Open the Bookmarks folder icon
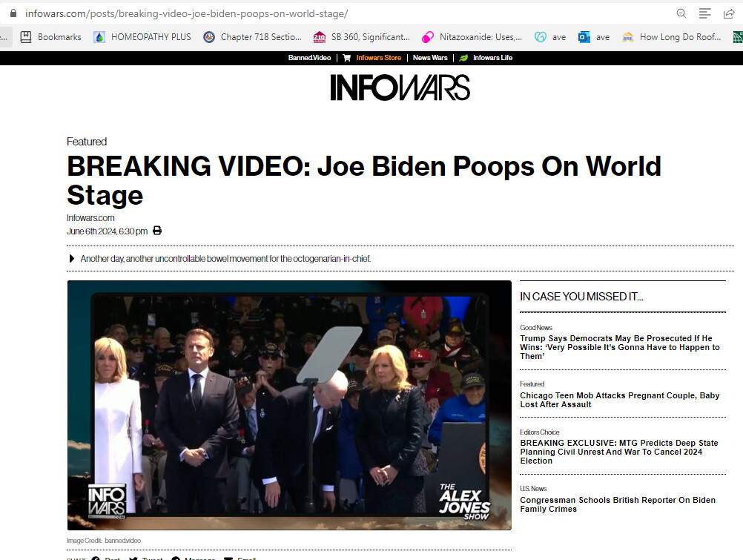743x560 pixels. [26, 37]
